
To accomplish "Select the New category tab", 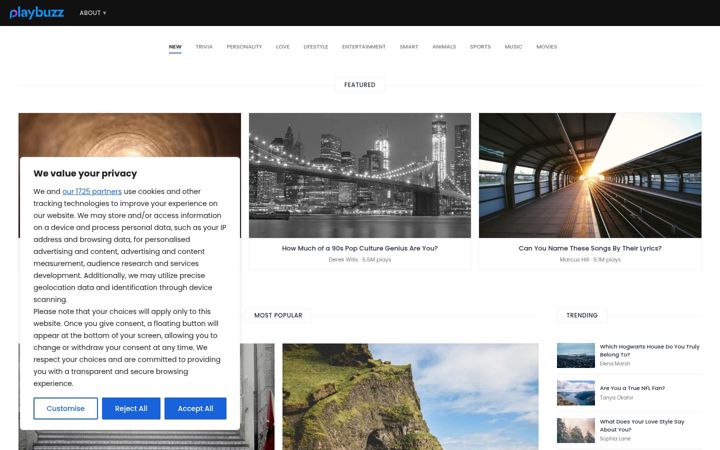I will pos(175,47).
